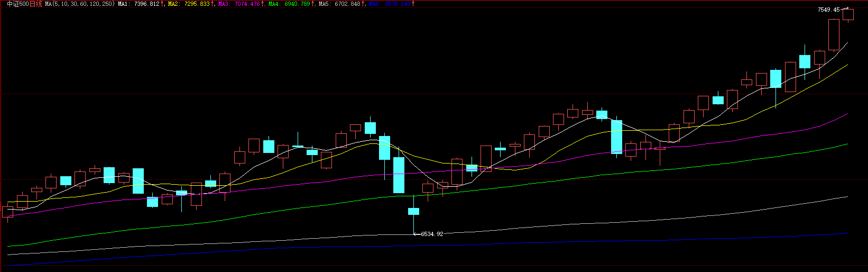Select the 日线 daily period label
Screen dimensions: 868x272
[x=35, y=4]
